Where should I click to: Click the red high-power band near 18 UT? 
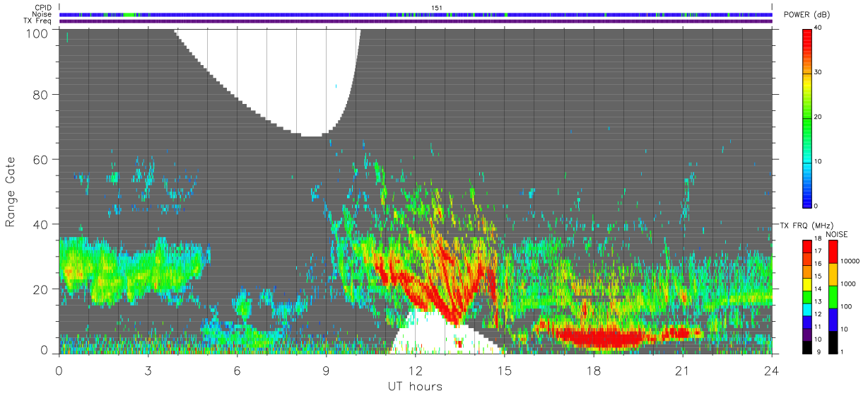point(601,337)
